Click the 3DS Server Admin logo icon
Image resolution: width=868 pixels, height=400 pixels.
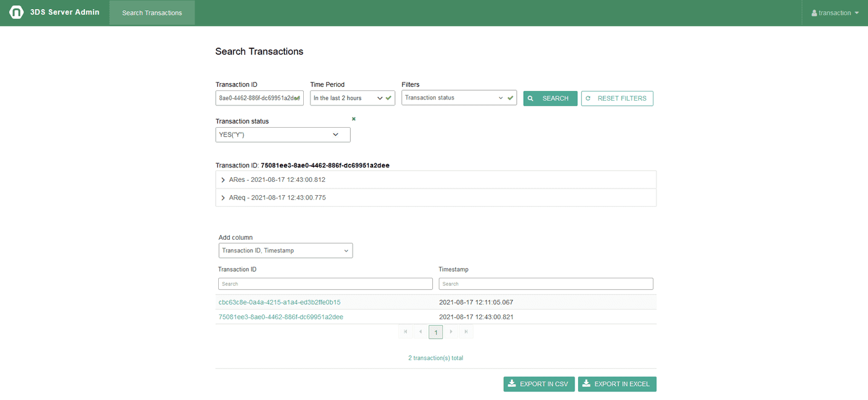click(x=16, y=11)
